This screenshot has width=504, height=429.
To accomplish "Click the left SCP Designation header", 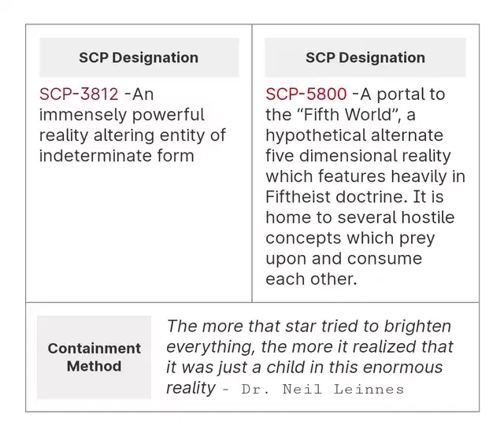I will pyautogui.click(x=139, y=57).
